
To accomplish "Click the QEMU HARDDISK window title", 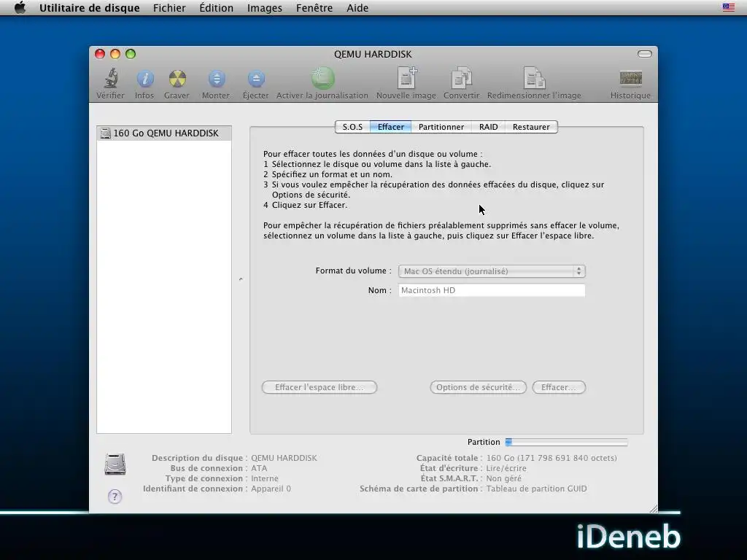I will (x=373, y=54).
